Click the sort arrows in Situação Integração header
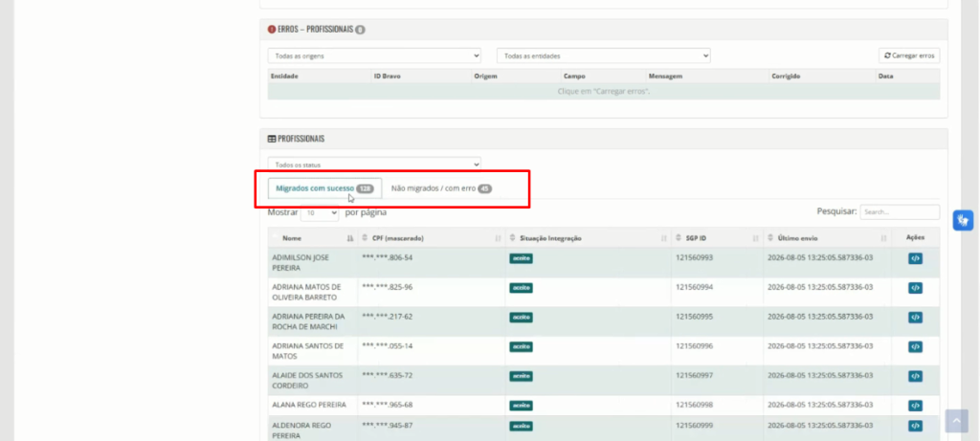Viewport: 980px width, 441px height. tap(664, 238)
